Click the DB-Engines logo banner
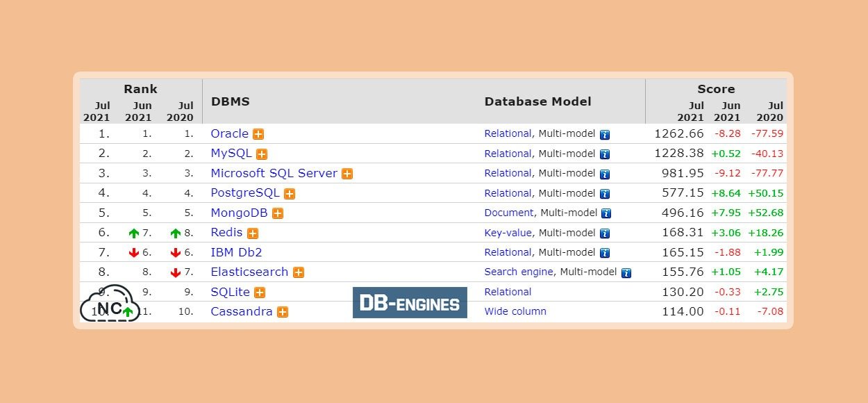The width and height of the screenshot is (868, 403). [410, 303]
